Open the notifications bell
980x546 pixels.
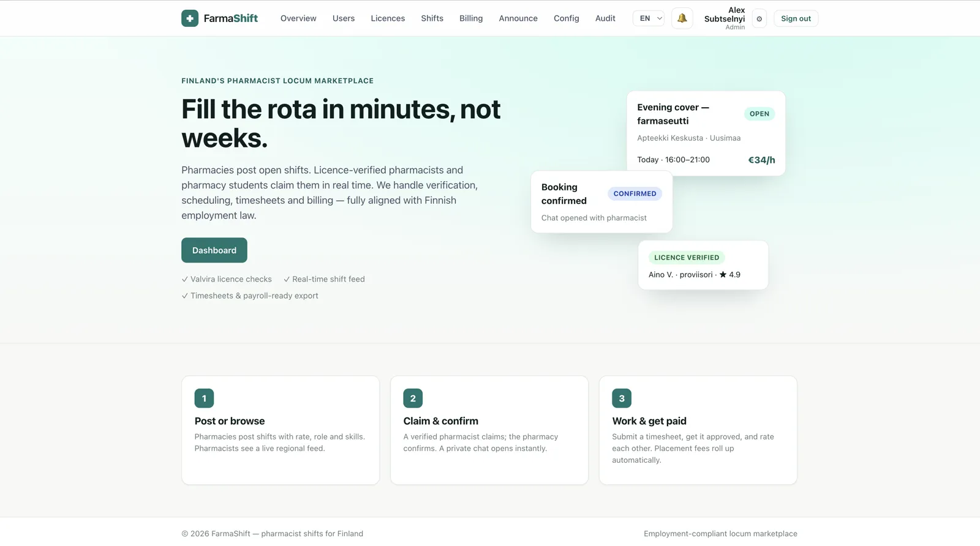[x=682, y=18]
